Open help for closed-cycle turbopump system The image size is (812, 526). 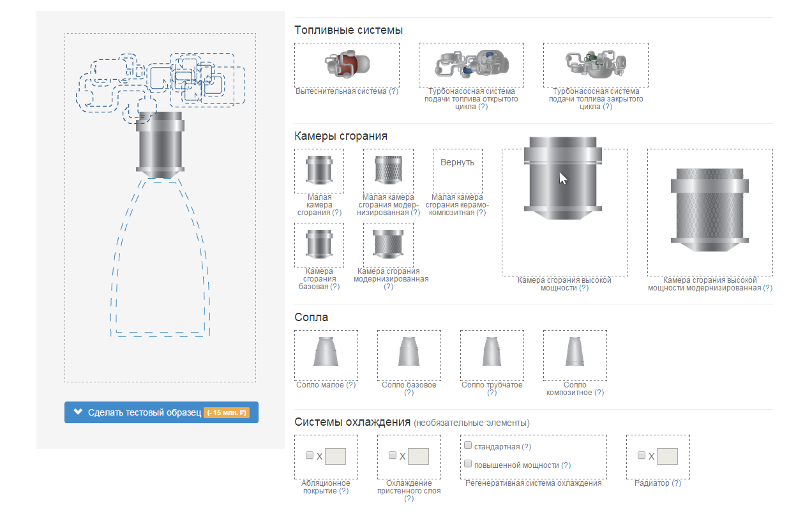pos(607,107)
